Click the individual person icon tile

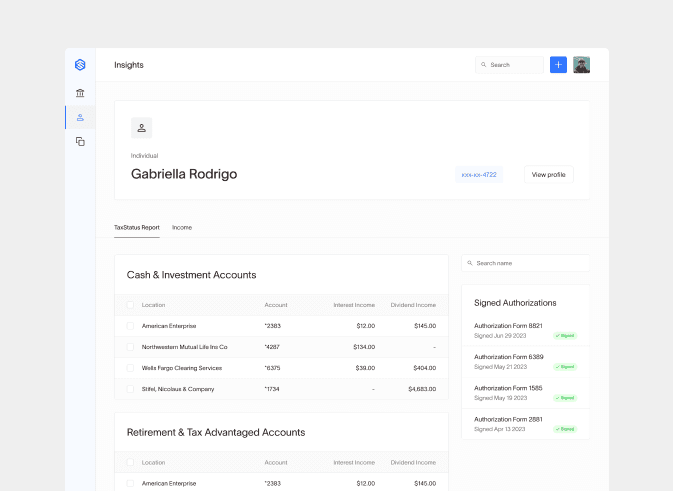pyautogui.click(x=141, y=128)
